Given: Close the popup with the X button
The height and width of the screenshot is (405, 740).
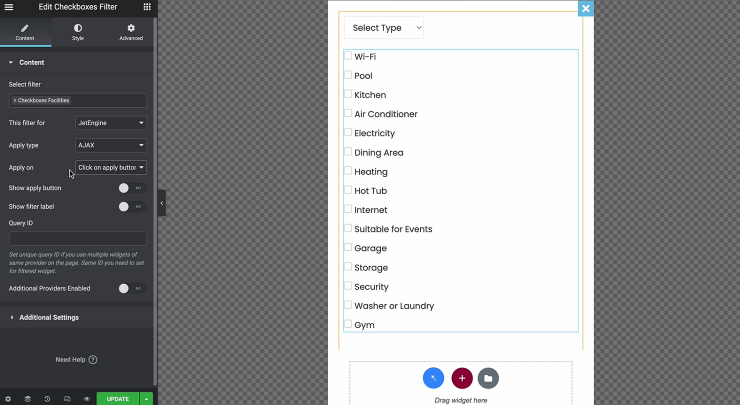Looking at the screenshot, I should click(586, 8).
